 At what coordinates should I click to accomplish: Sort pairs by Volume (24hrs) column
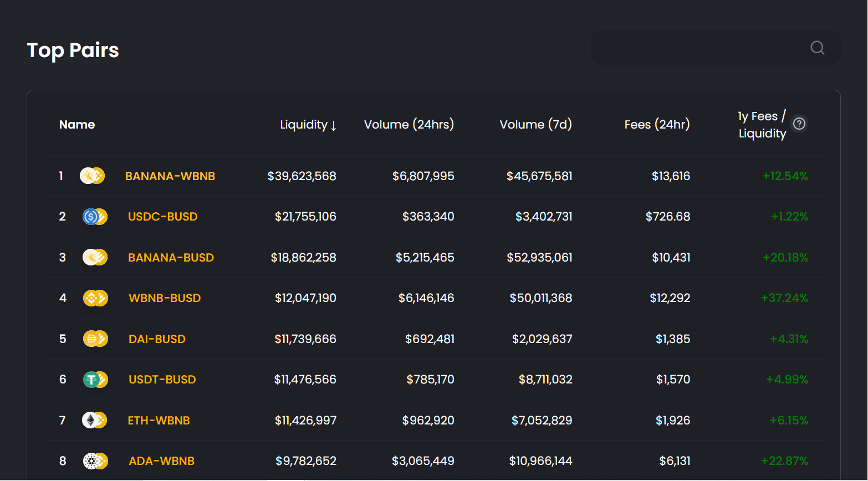(x=409, y=125)
